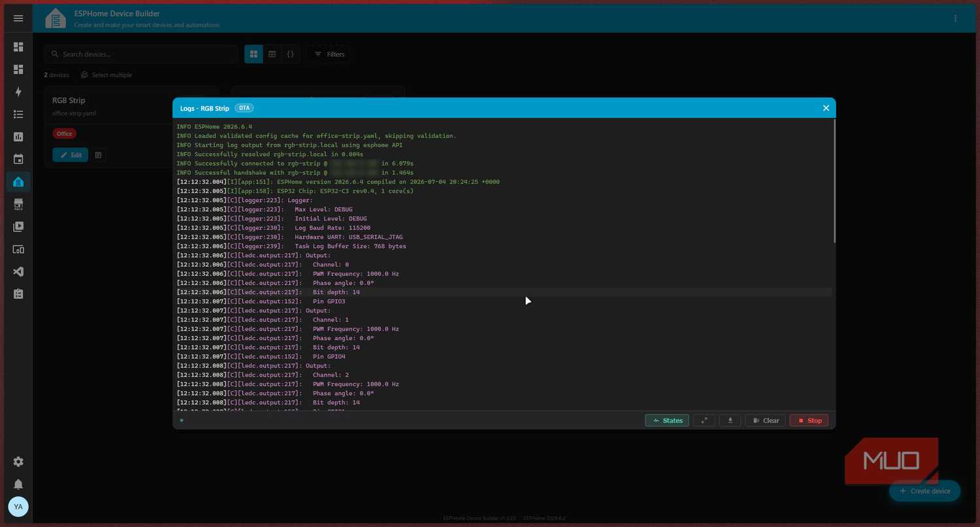Open the Filters dropdown
The height and width of the screenshot is (527, 980).
point(329,54)
